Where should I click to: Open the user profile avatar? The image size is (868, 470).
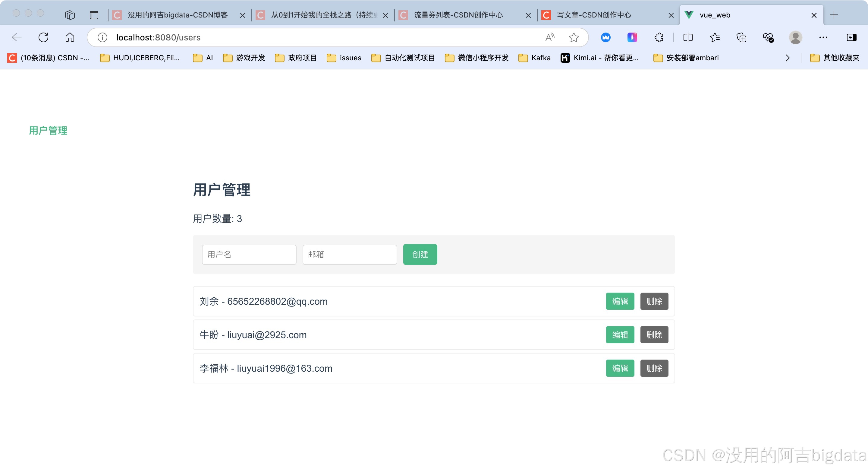point(795,37)
